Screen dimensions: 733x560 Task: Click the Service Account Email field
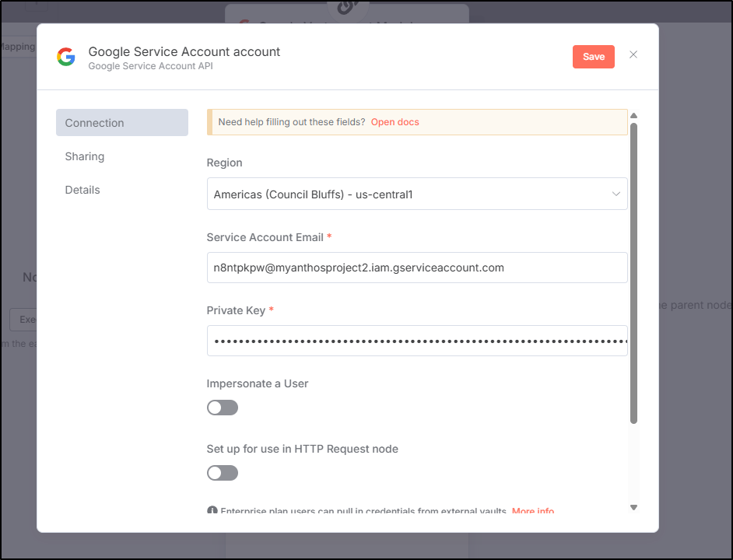[x=417, y=268]
